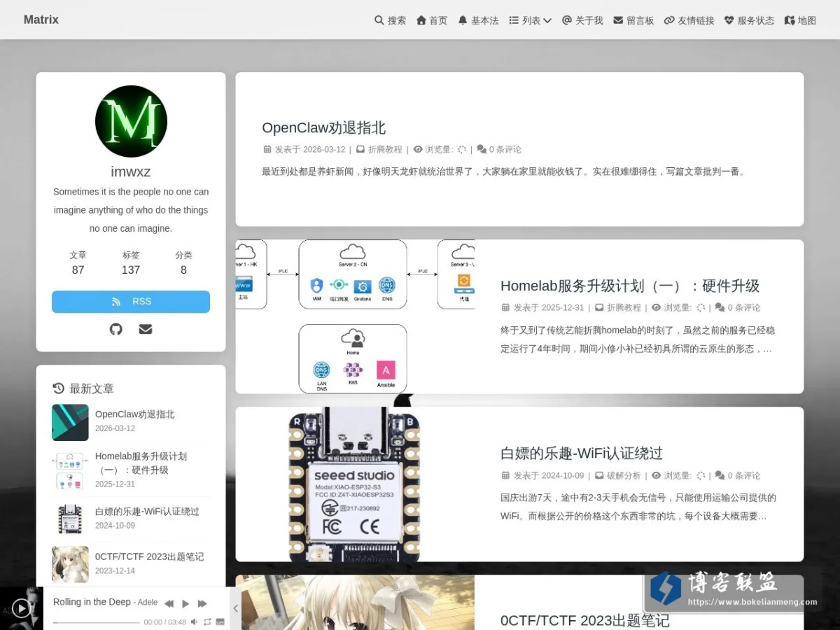Open the GitHub profile icon
This screenshot has height=630, width=840.
(116, 329)
